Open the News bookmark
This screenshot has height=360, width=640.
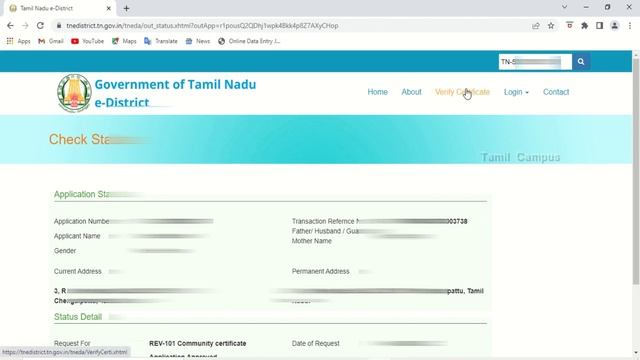click(198, 41)
